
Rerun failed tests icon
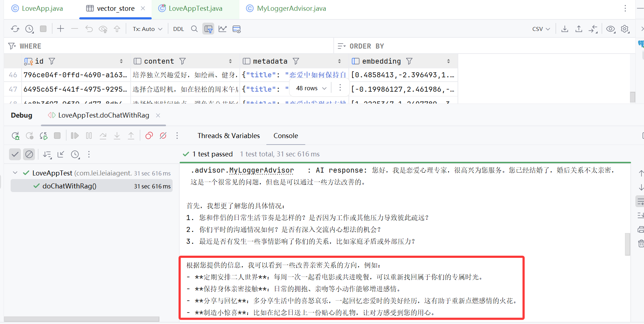point(30,136)
